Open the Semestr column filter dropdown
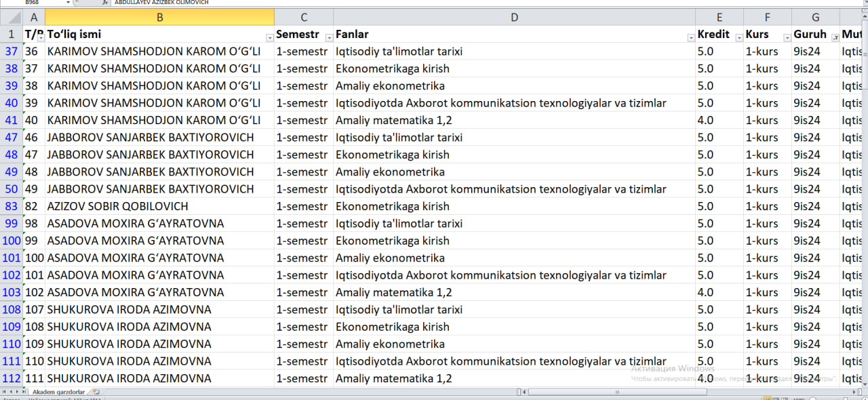The image size is (868, 400). tap(329, 38)
